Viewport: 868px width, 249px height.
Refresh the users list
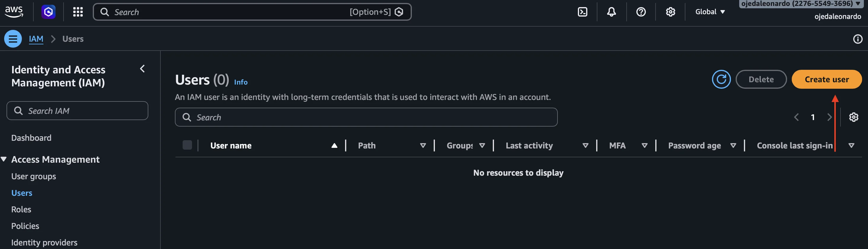pos(721,79)
